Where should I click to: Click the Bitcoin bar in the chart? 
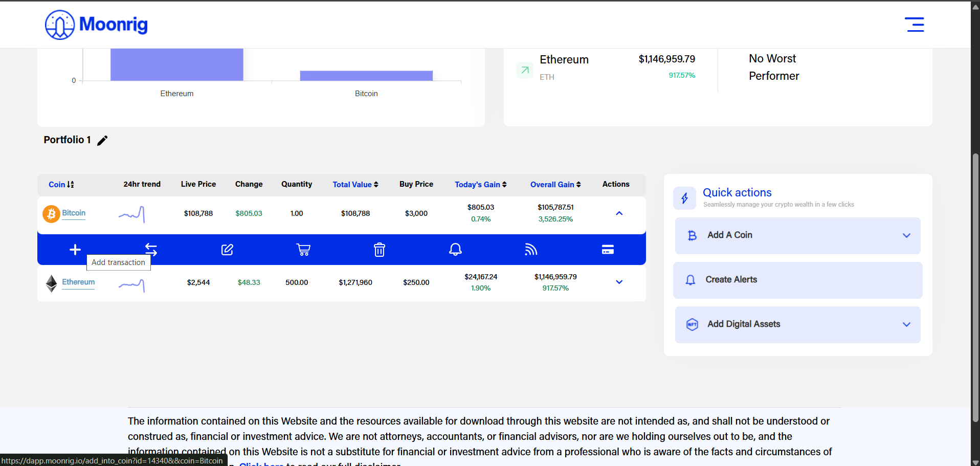pyautogui.click(x=366, y=76)
